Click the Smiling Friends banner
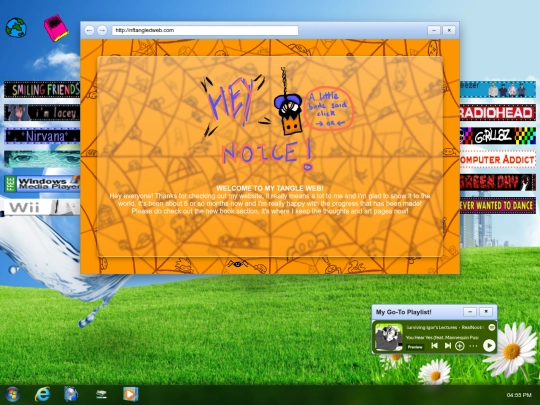 point(42,90)
